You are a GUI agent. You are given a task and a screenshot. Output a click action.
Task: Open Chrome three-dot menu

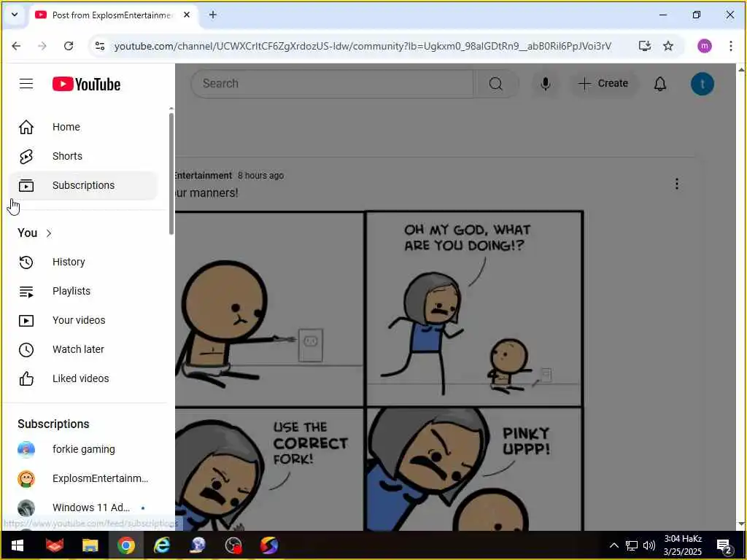(x=730, y=46)
